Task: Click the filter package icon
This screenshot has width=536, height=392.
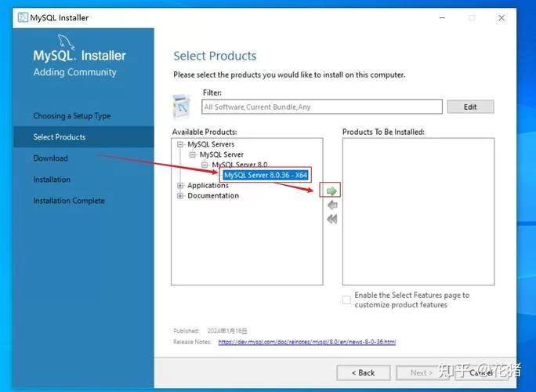Action: click(x=182, y=107)
